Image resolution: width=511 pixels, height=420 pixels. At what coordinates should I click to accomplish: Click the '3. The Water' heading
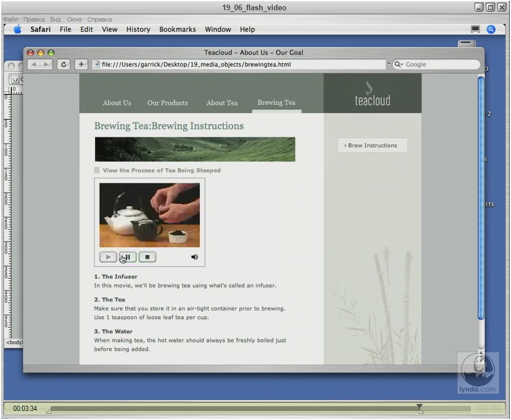click(x=113, y=331)
